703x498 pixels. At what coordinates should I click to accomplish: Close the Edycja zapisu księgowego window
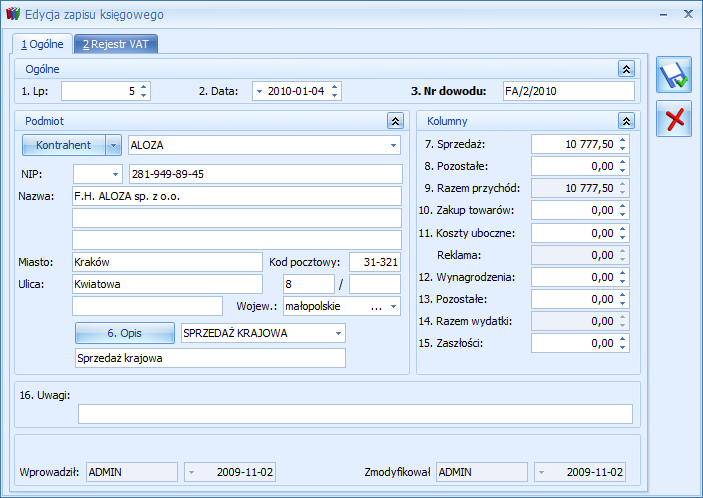point(688,14)
